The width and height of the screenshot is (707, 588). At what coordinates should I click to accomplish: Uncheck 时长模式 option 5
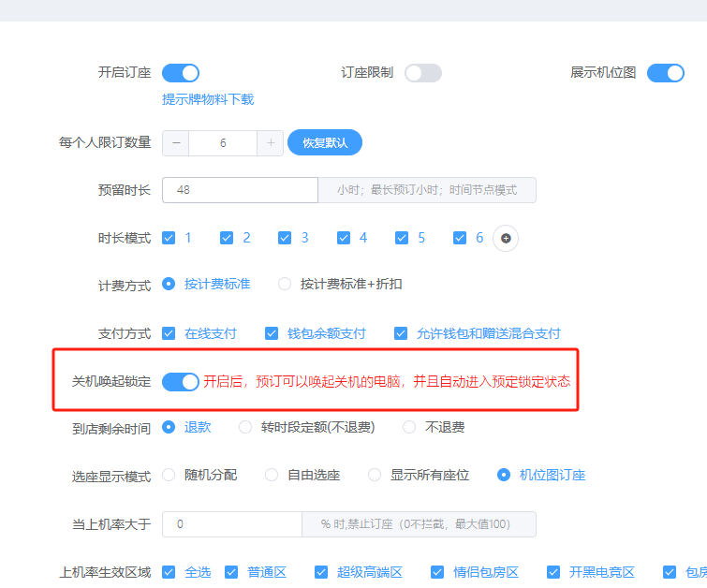[x=402, y=238]
